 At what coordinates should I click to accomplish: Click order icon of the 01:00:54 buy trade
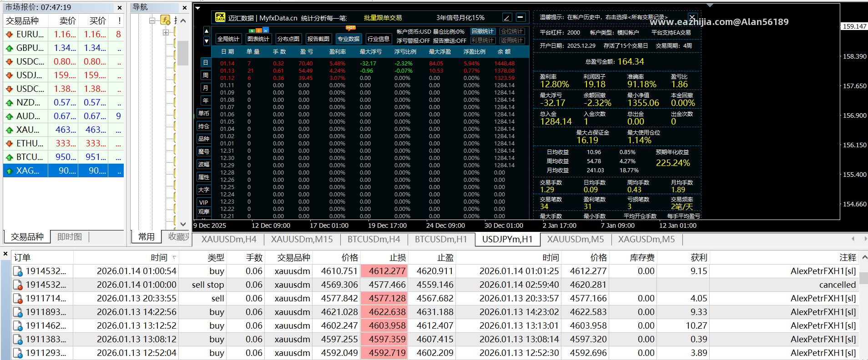click(18, 271)
